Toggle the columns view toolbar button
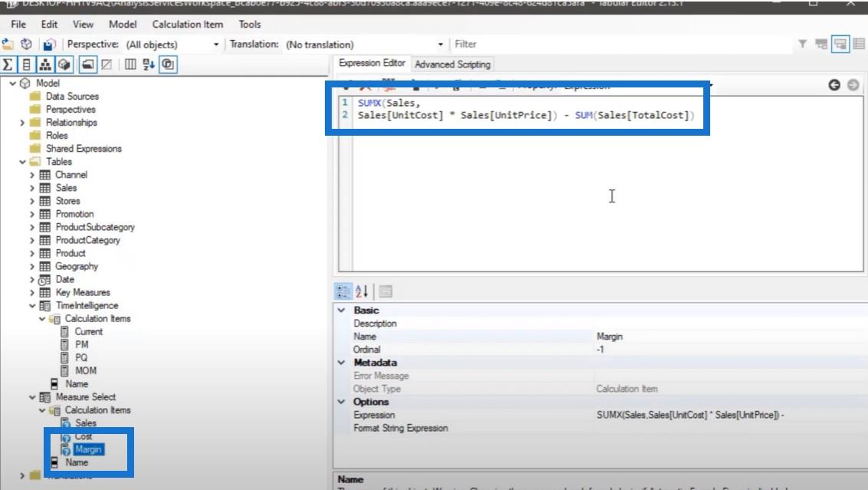Screen dimensions: 868x490 (x=130, y=64)
